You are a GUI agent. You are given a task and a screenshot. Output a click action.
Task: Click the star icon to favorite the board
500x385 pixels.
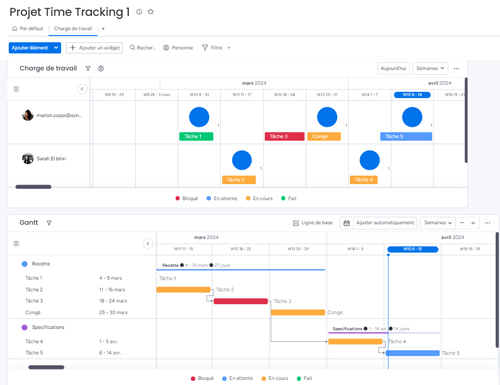pos(151,12)
